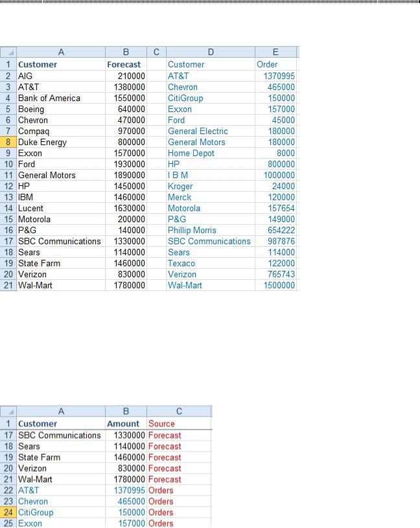420x528 pixels.
Task: Select row header 16
Action: [x=8, y=231]
